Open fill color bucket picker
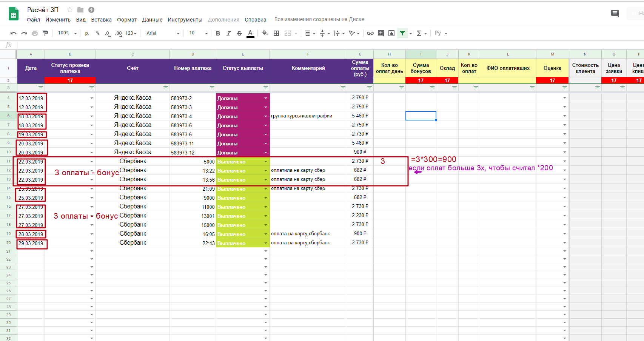 (265, 33)
